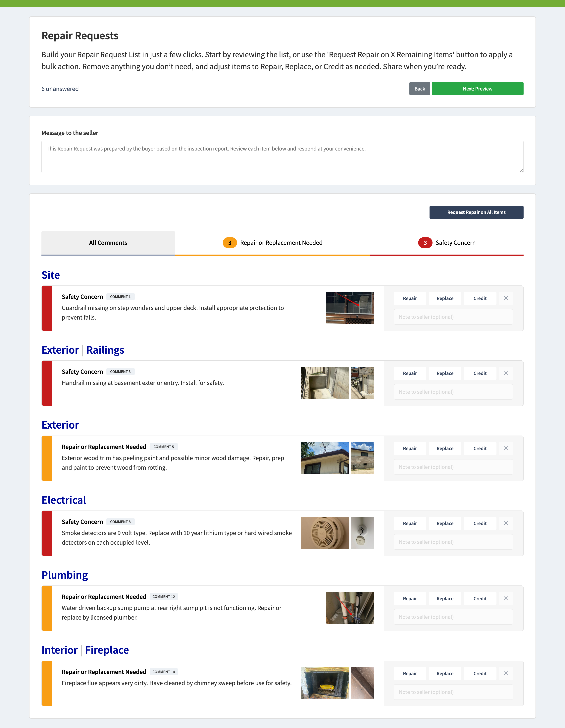
Task: Click note to seller field for fireplace flue
Action: pyautogui.click(x=453, y=692)
